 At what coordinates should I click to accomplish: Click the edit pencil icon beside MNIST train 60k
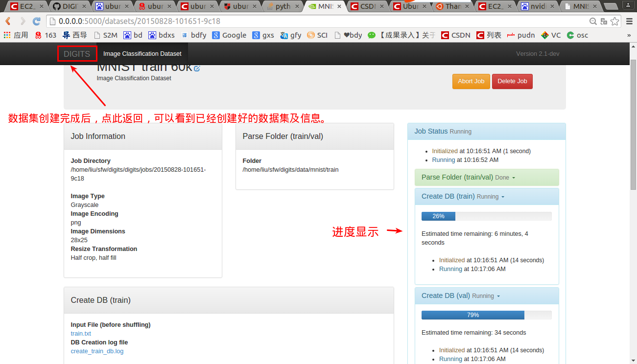[x=197, y=68]
